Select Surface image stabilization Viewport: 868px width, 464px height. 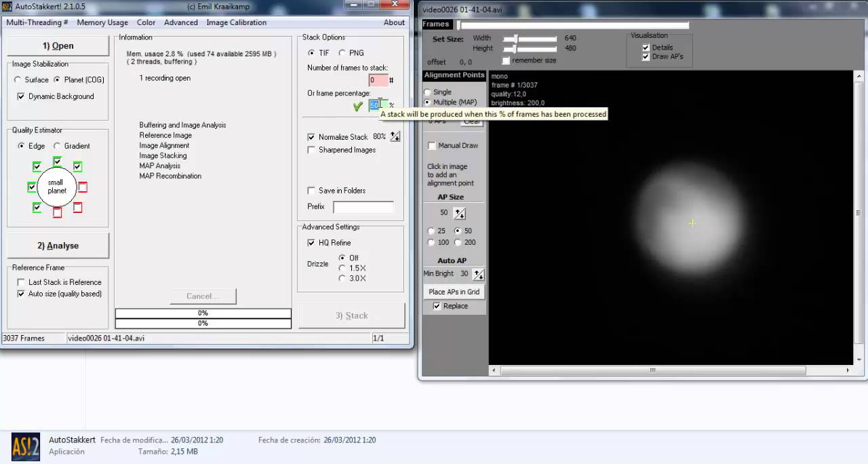(18, 80)
